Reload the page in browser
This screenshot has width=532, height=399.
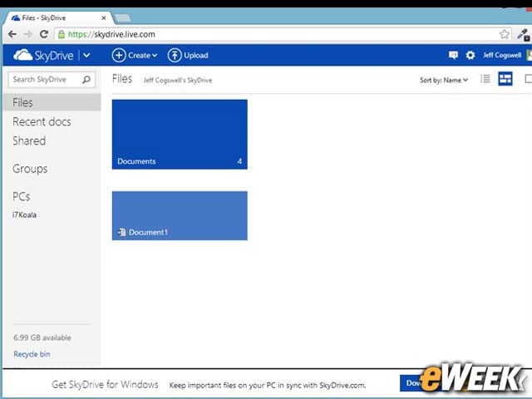(x=44, y=34)
